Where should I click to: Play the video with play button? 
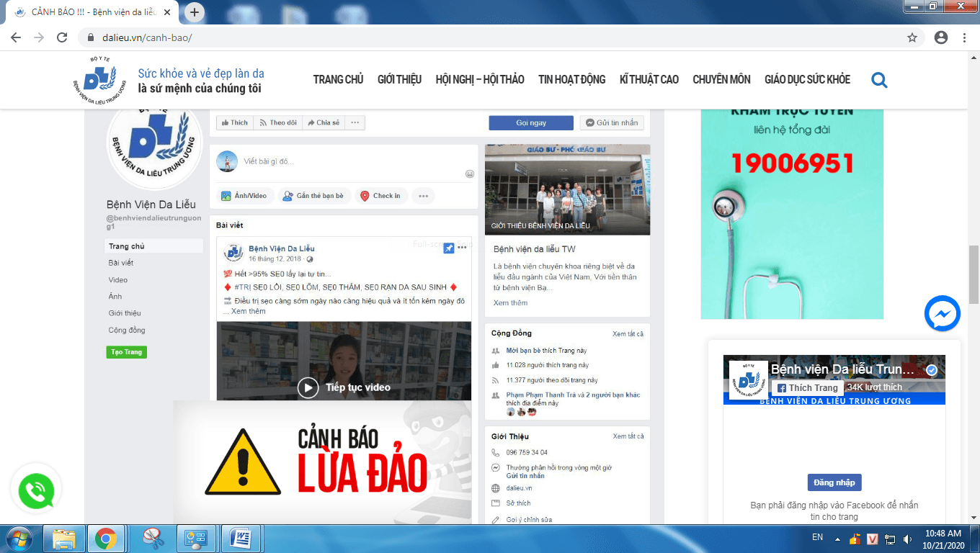click(308, 387)
